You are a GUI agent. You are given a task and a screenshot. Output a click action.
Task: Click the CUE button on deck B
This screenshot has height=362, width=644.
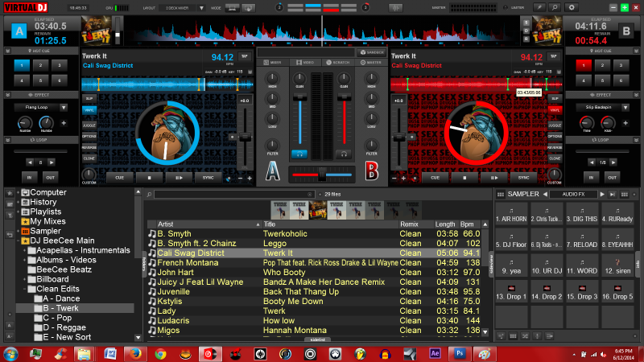coord(435,178)
